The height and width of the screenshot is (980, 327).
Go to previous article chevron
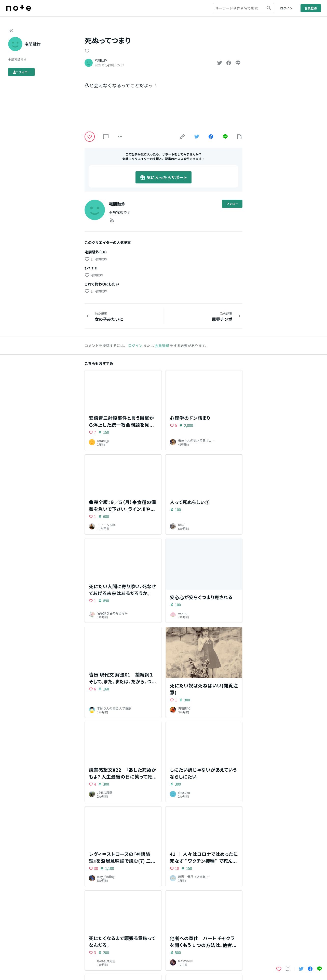88,316
